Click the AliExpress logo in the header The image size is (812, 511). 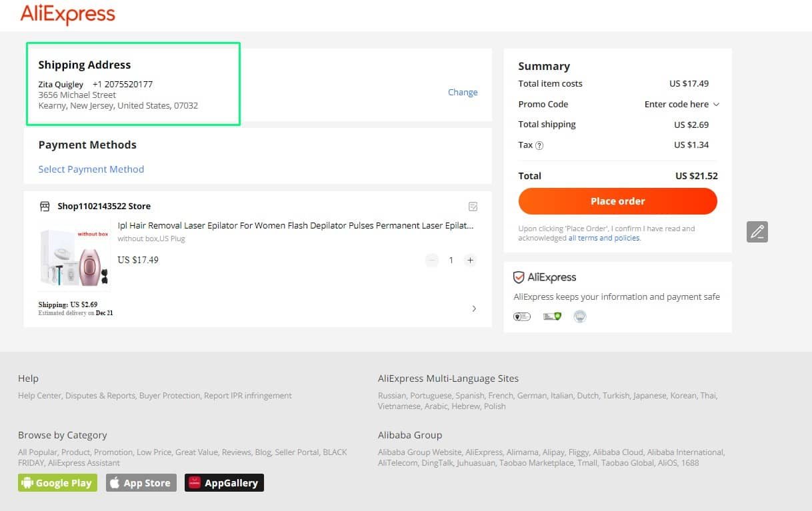(x=67, y=14)
